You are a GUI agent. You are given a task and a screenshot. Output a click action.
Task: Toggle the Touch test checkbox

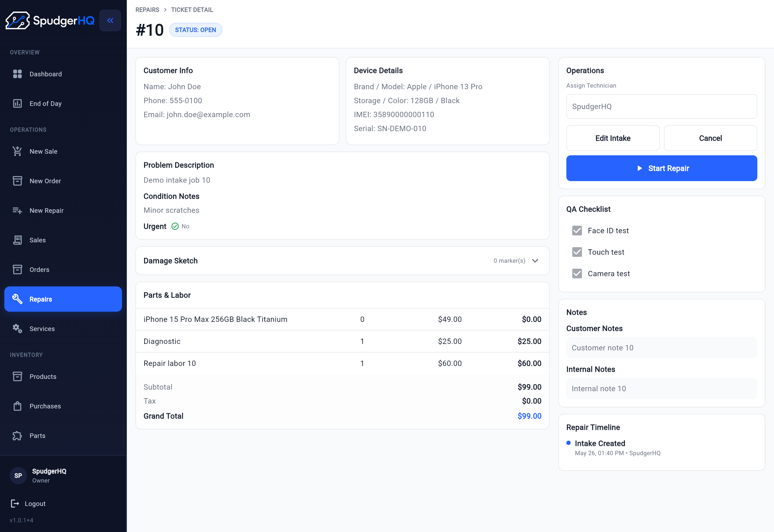click(577, 252)
